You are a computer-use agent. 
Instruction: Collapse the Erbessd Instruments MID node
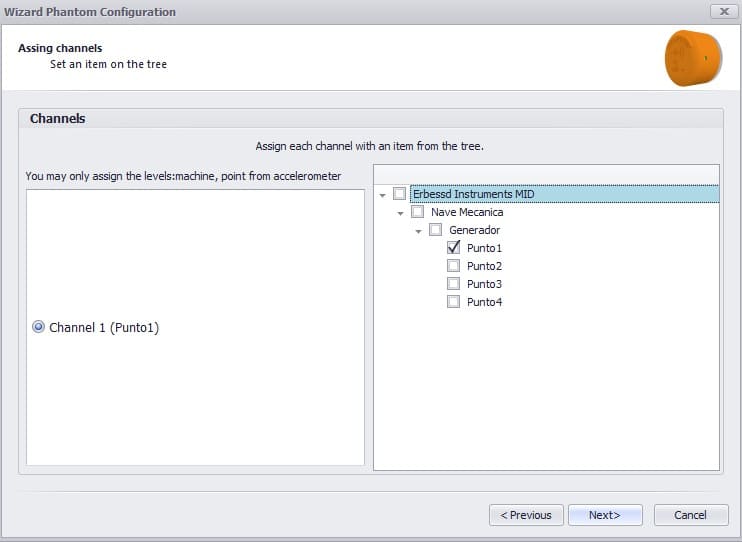382,195
